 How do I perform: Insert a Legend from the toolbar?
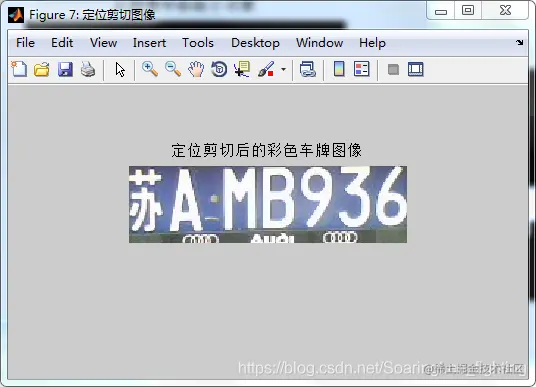pos(362,69)
